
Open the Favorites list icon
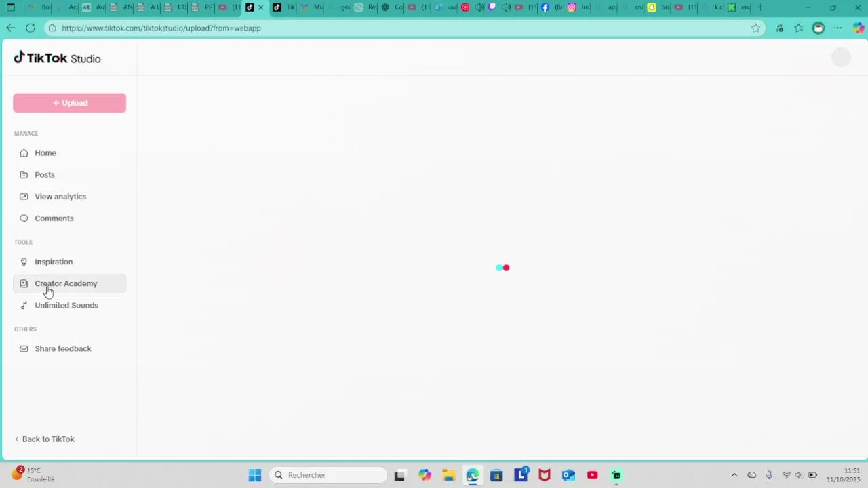coord(799,28)
